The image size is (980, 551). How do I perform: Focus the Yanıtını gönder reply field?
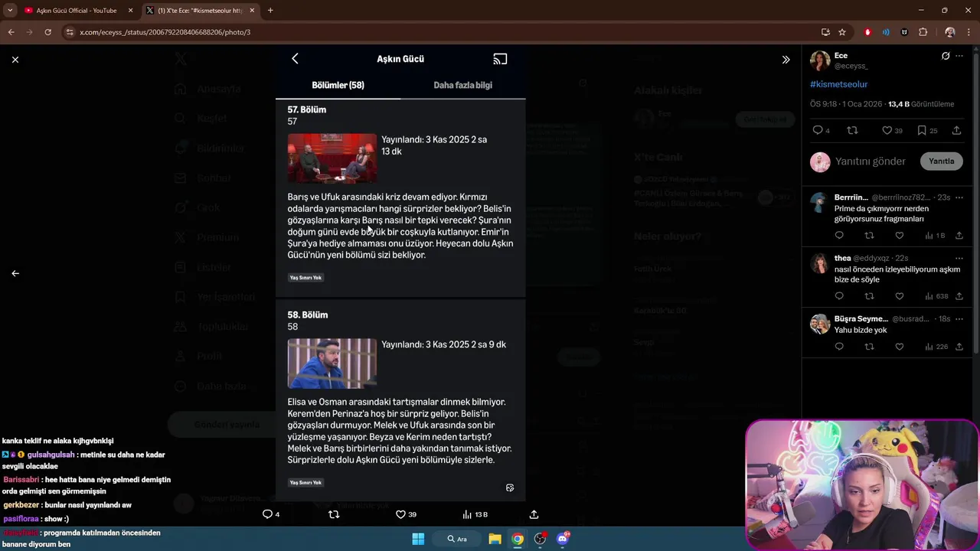871,161
